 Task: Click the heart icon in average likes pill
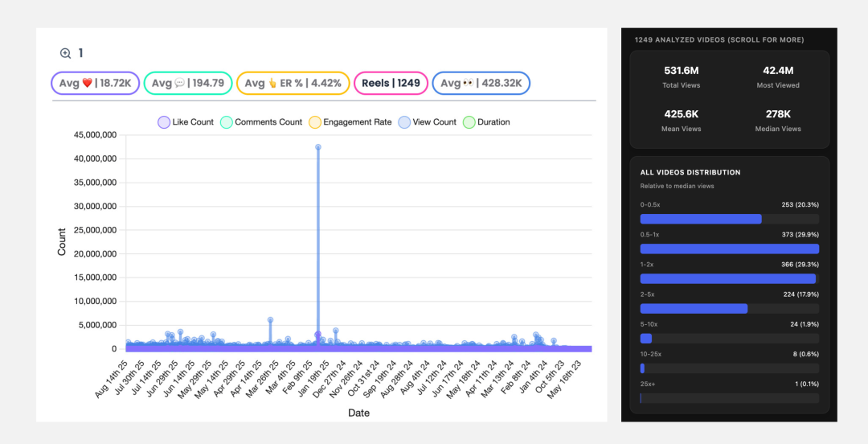coord(87,83)
